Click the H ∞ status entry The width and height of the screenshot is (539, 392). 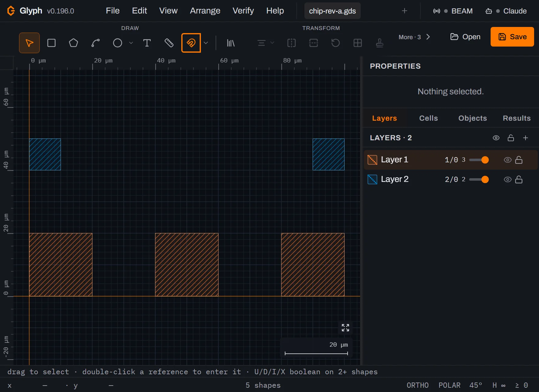(x=499, y=385)
